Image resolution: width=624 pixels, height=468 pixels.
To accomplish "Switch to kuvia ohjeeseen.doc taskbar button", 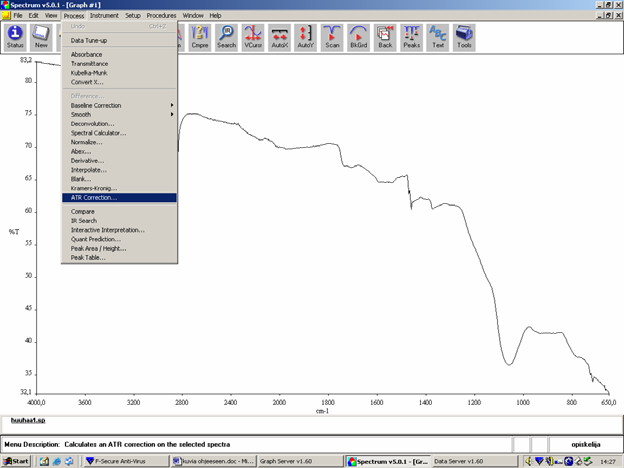I will tap(213, 461).
